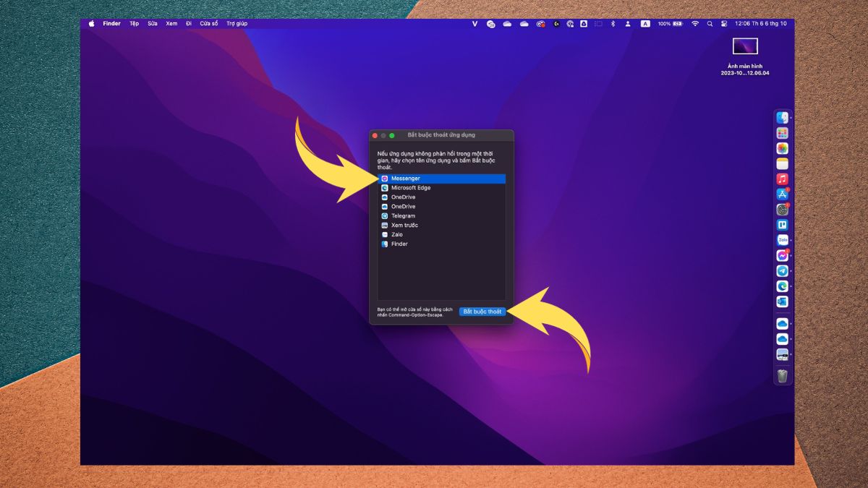This screenshot has width=868, height=488.
Task: Click the Bắt buộc thoát button
Action: coord(482,312)
